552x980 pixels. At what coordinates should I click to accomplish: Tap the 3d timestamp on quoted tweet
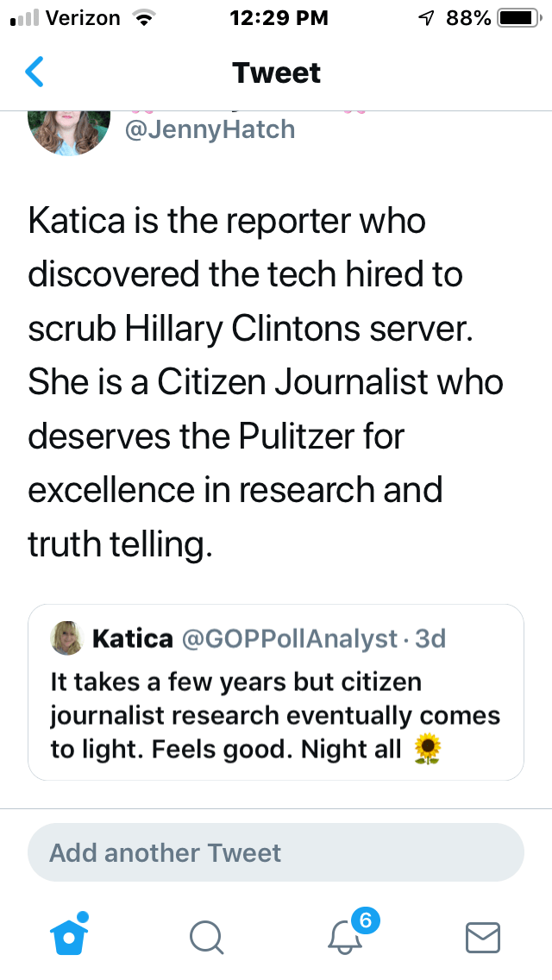(430, 639)
